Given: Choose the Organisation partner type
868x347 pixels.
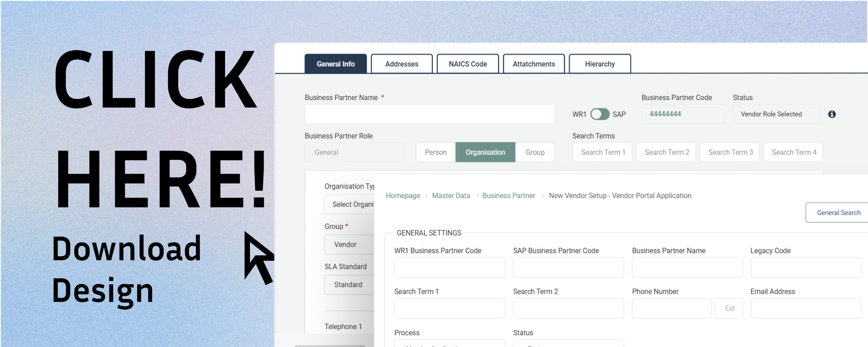Looking at the screenshot, I should (x=485, y=152).
